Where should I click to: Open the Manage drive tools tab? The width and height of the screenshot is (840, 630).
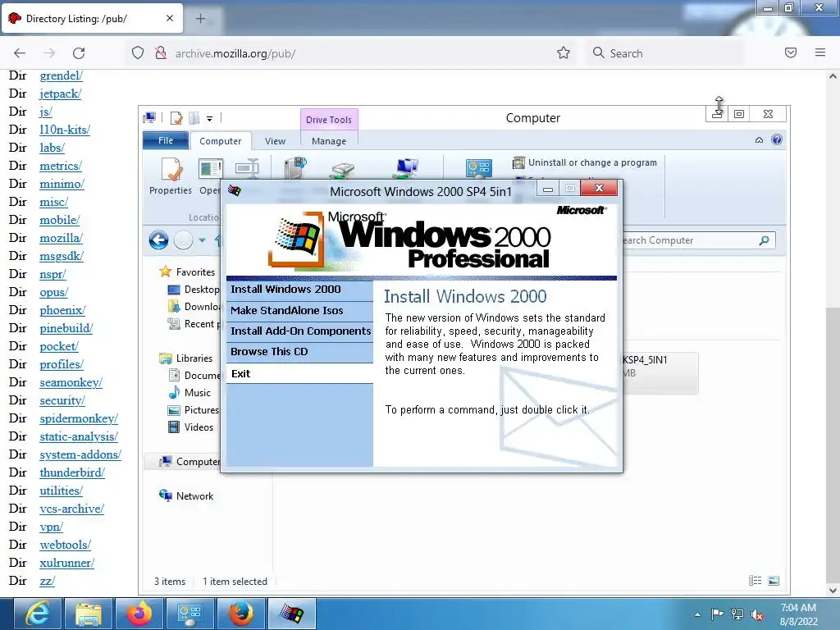click(328, 141)
